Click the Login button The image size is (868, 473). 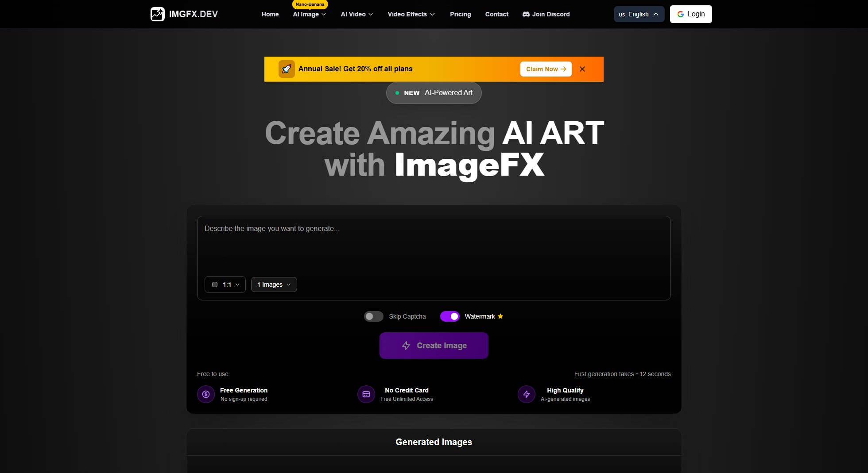coord(691,14)
